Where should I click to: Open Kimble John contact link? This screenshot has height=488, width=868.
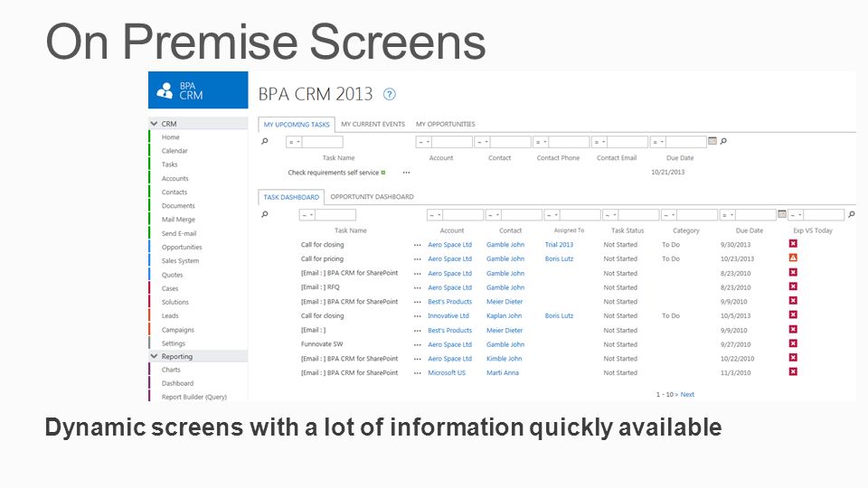(x=504, y=359)
